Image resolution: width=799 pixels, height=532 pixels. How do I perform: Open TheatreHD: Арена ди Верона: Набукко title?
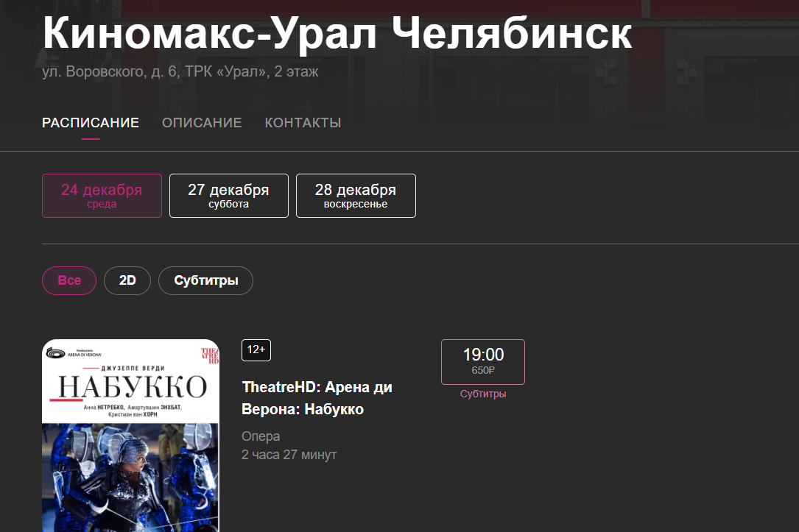317,398
